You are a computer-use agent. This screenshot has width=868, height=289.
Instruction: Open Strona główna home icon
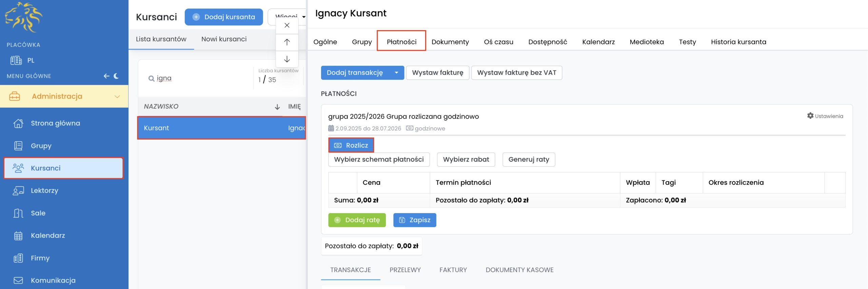pos(18,123)
